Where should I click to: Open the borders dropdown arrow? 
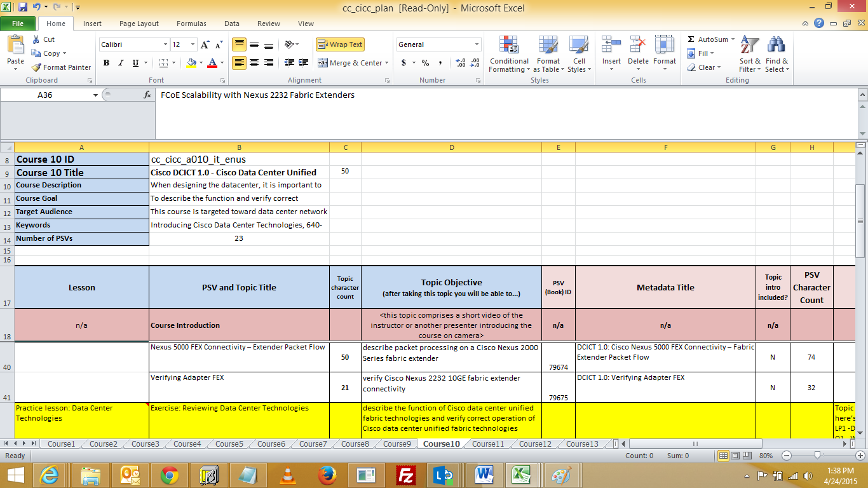click(174, 63)
